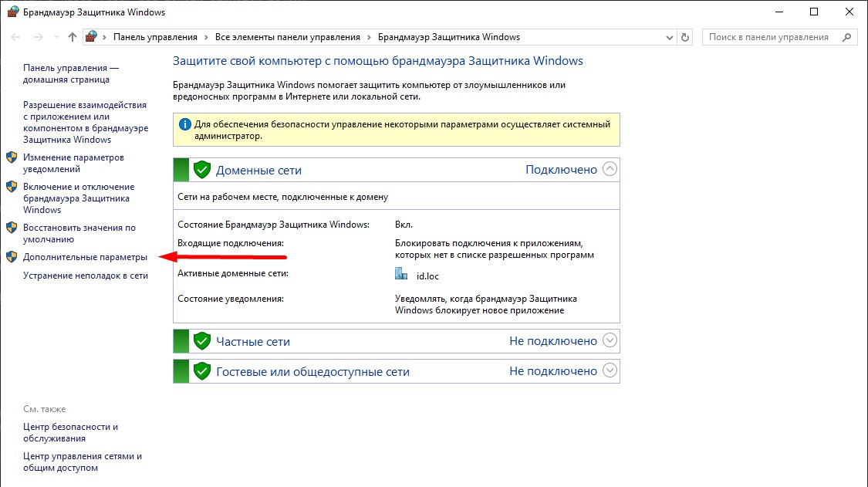Click the green shield icon for Частные сети
The image size is (868, 487).
[202, 341]
